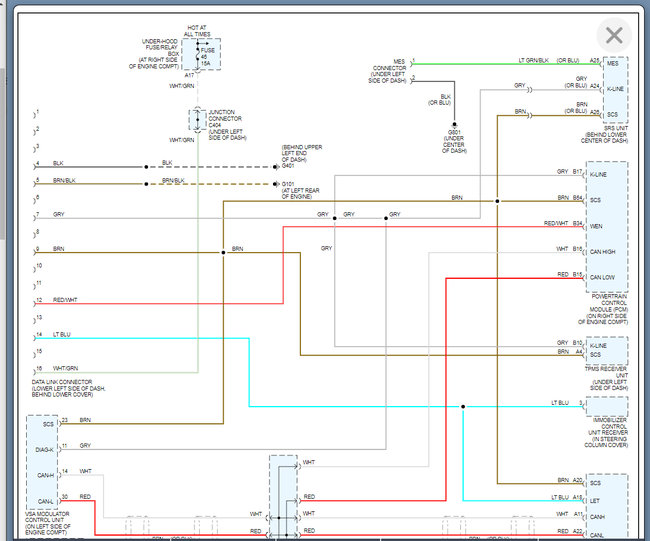This screenshot has height=541, width=650.
Task: Click the 'BLK' label at connector pin 4
Action: click(58, 163)
